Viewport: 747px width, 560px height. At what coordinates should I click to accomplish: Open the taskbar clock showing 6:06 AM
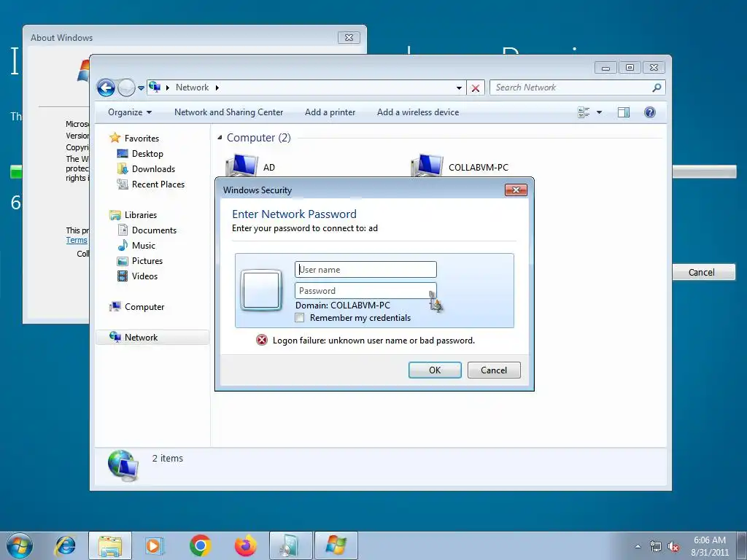click(x=710, y=546)
